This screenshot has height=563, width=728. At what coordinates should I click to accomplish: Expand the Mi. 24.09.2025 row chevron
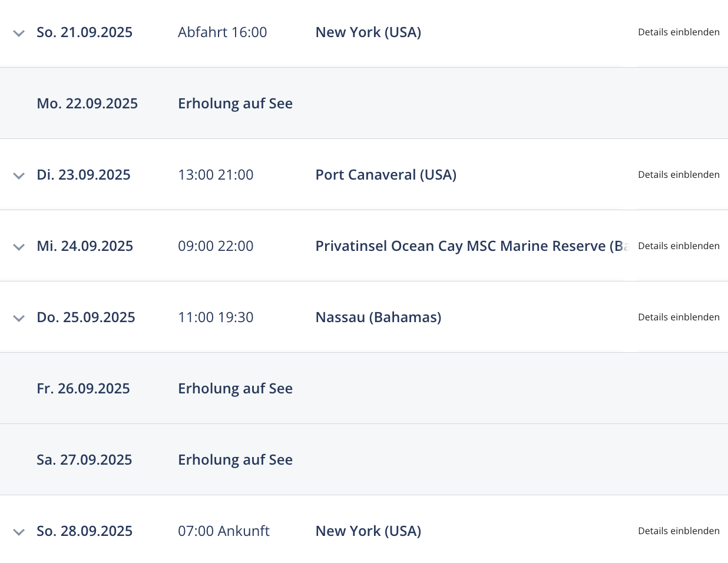(x=19, y=247)
